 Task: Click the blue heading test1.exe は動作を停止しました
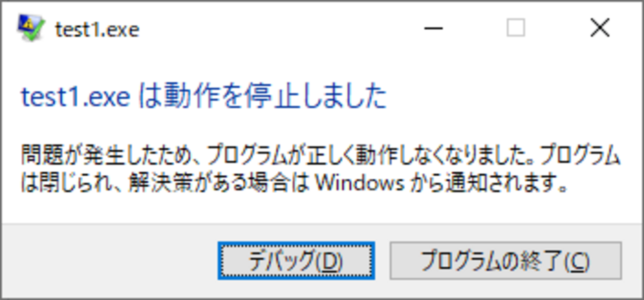click(x=204, y=97)
